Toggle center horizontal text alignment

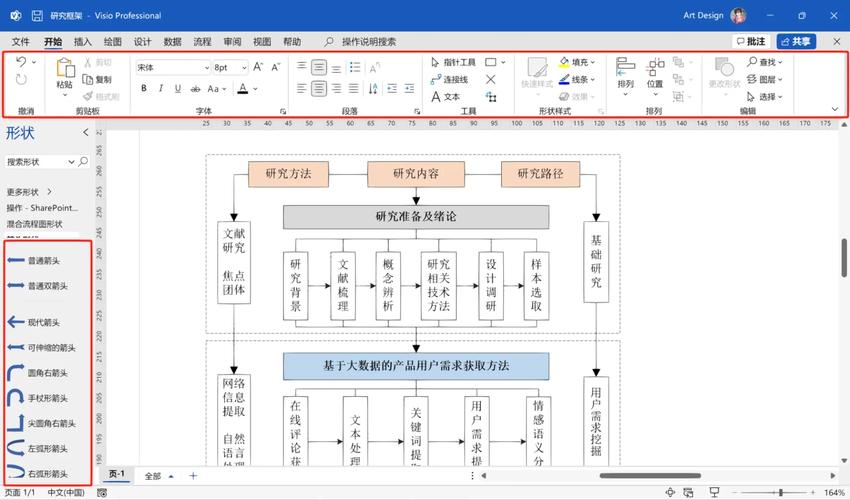point(319,88)
